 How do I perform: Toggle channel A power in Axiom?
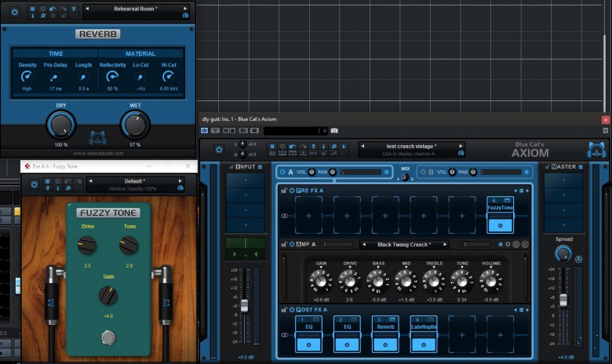click(x=282, y=172)
